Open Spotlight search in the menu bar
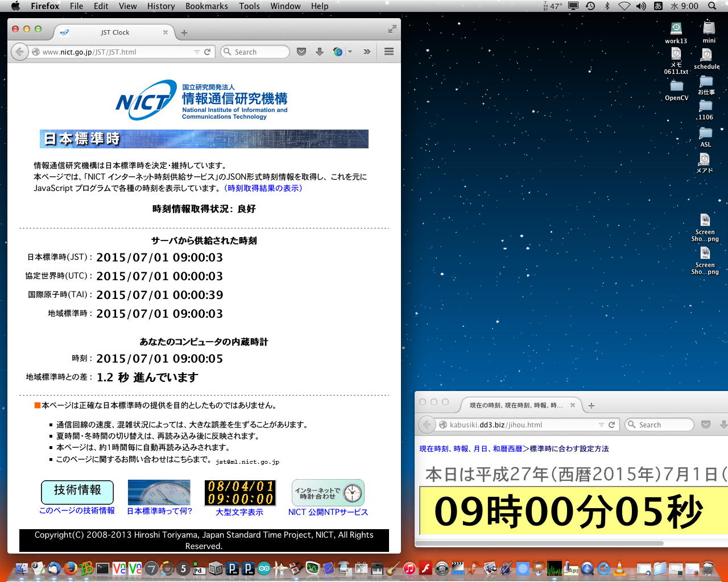Viewport: 728px width, 582px height. (x=712, y=6)
